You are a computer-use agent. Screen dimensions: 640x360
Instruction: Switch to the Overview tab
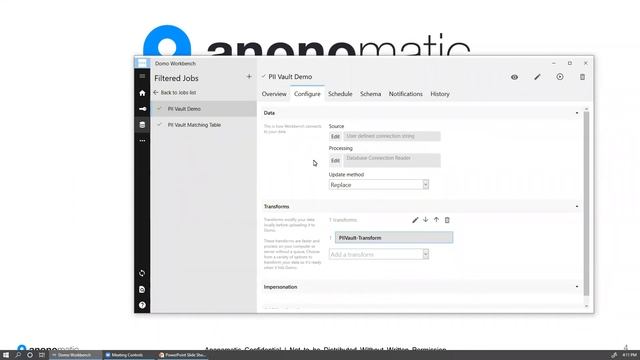point(274,94)
